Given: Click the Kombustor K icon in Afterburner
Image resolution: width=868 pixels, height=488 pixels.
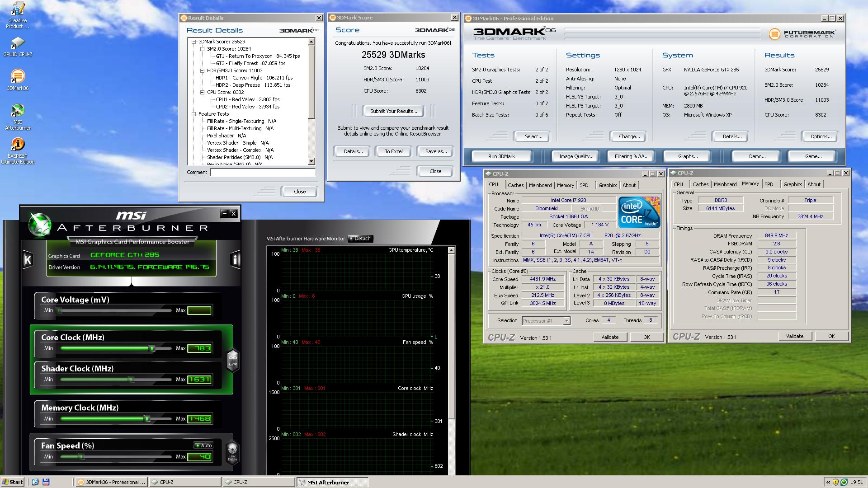Looking at the screenshot, I should [28, 259].
